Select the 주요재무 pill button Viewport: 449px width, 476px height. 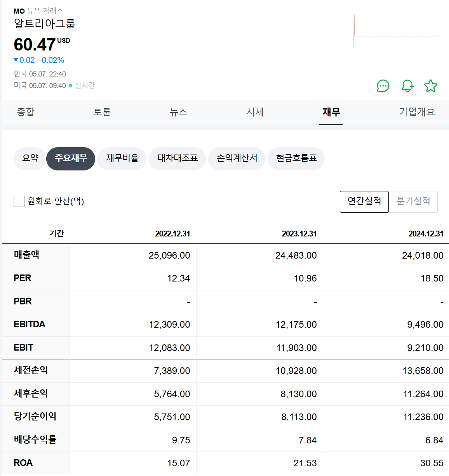click(x=71, y=158)
